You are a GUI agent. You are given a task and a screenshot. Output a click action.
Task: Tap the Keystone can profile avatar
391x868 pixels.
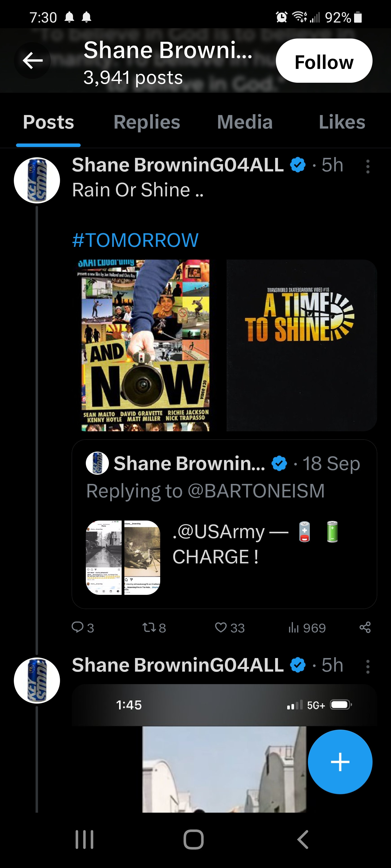[x=37, y=180]
